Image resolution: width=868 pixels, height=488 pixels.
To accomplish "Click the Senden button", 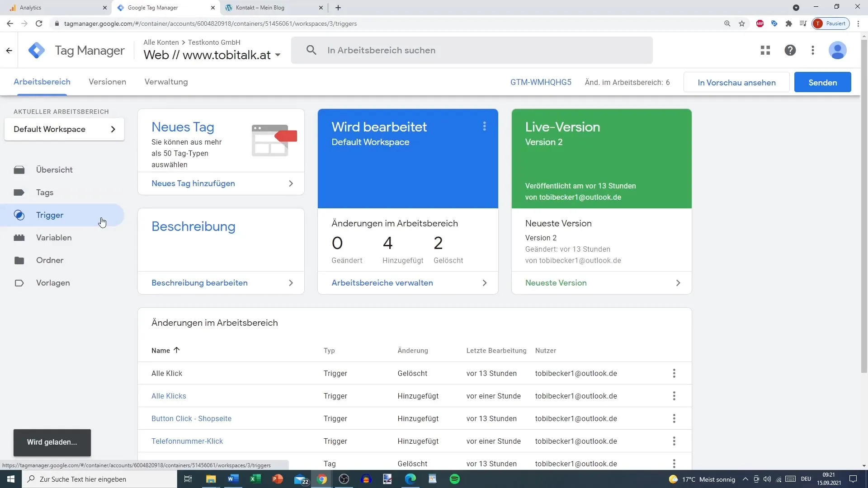I will click(x=822, y=82).
